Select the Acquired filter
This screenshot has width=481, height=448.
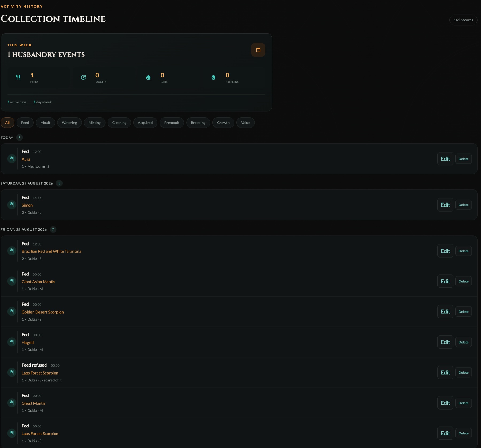pos(145,123)
